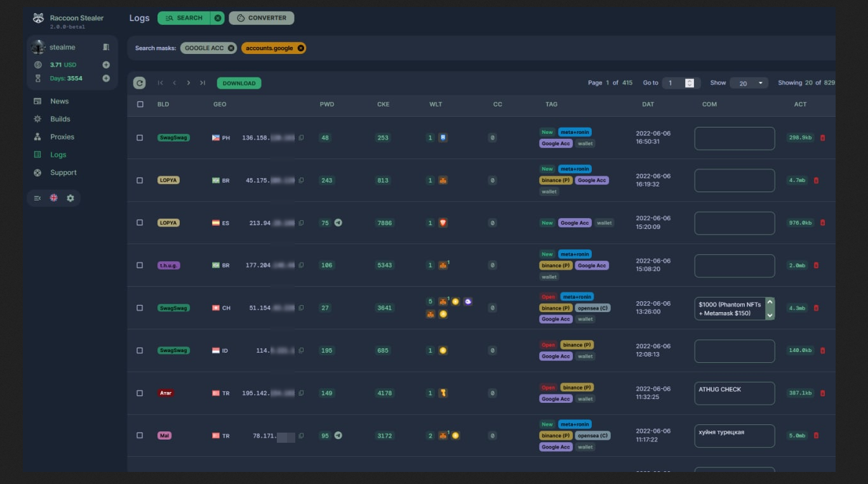Click the delete icon in the 4.3mb row
Viewport: 868px width, 484px height.
coord(817,308)
